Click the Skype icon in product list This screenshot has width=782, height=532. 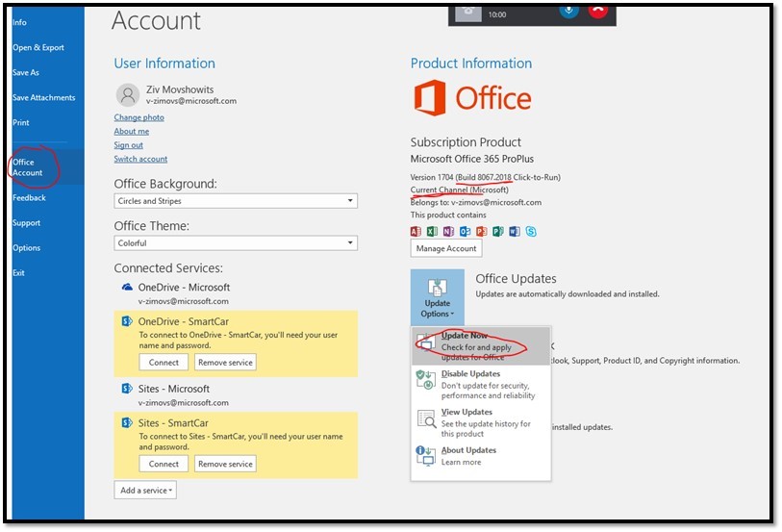coord(531,232)
